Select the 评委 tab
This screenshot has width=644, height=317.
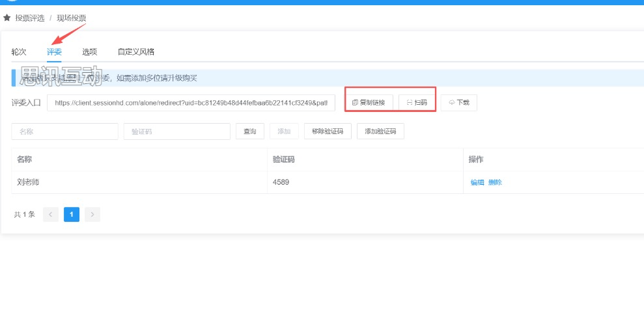[54, 52]
